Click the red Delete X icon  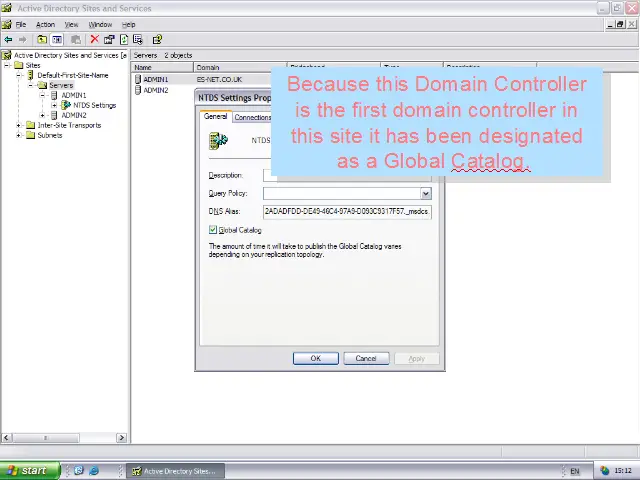tap(94, 39)
